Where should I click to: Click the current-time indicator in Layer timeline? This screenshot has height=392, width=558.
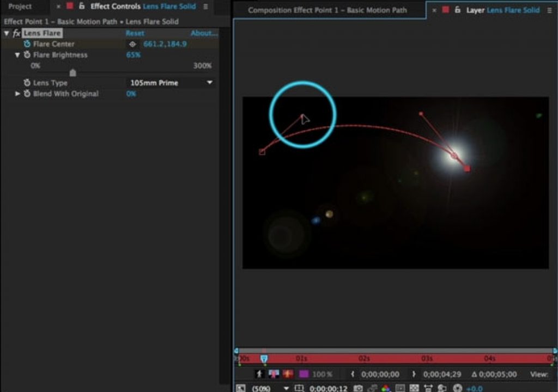pos(264,359)
